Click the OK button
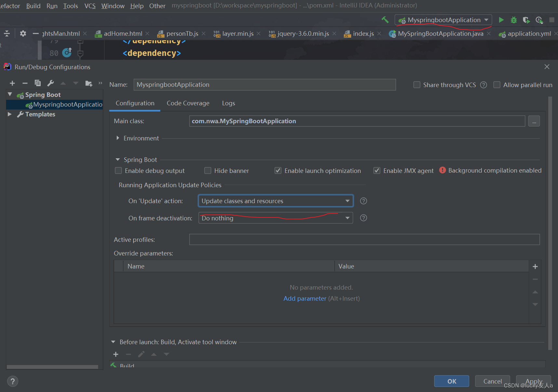558x392 pixels. click(x=451, y=381)
